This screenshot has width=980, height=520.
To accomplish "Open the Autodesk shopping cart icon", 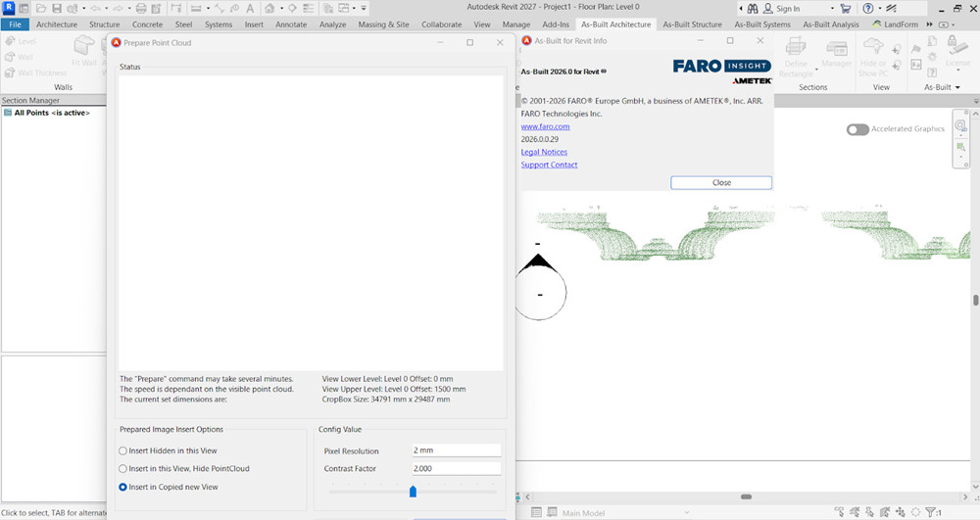I will click(846, 8).
